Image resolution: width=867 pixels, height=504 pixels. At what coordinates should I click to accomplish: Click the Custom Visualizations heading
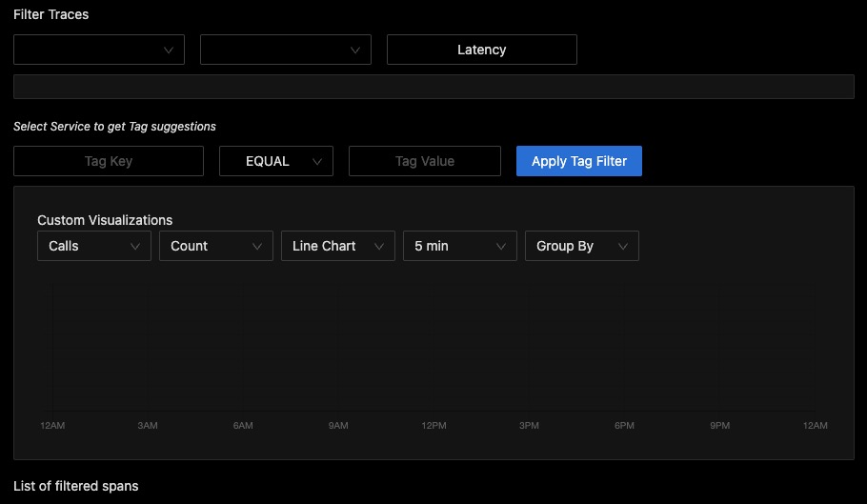(x=105, y=220)
